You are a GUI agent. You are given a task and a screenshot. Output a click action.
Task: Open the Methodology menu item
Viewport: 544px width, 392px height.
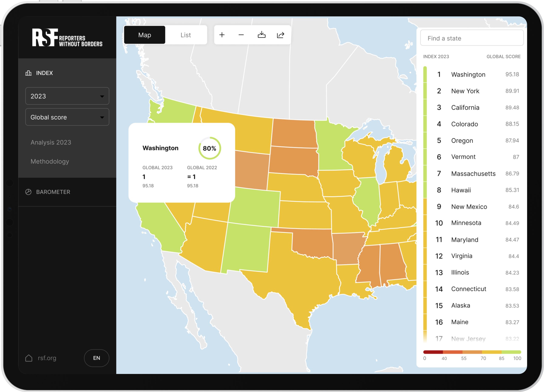(x=50, y=161)
